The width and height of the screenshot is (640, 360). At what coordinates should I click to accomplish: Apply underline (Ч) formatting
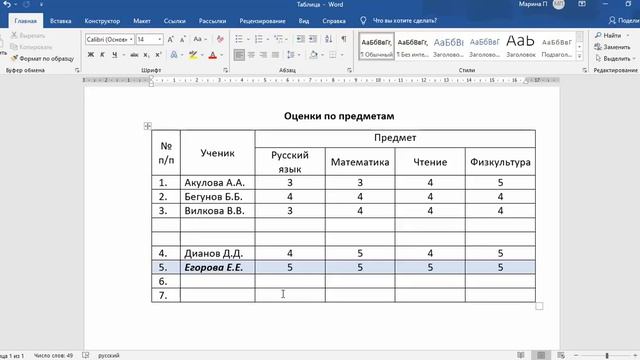pos(114,55)
